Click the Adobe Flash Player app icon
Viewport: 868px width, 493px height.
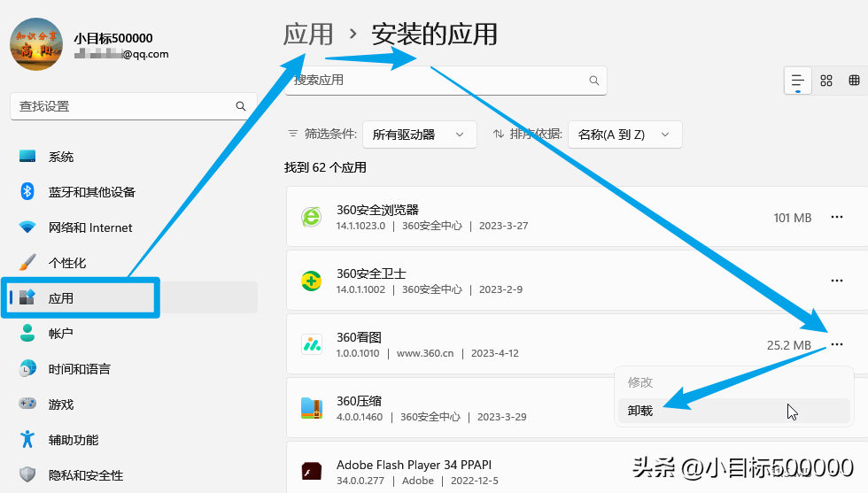click(x=312, y=472)
